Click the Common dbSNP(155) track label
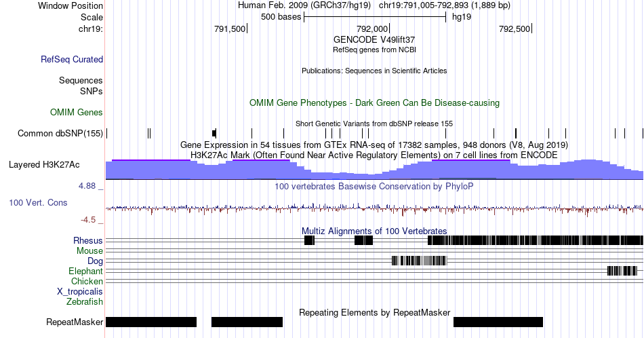Image resolution: width=644 pixels, height=338 pixels. pos(60,133)
